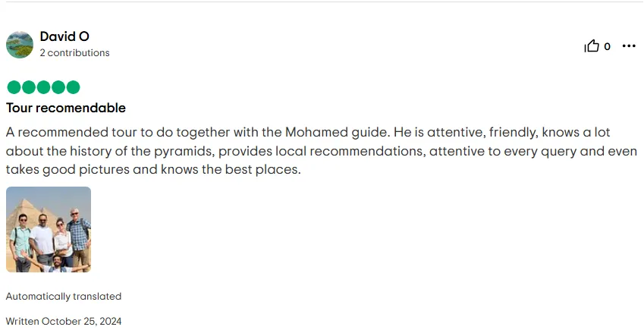Click the thumbs-up helpful icon
644x330 pixels.
click(592, 46)
